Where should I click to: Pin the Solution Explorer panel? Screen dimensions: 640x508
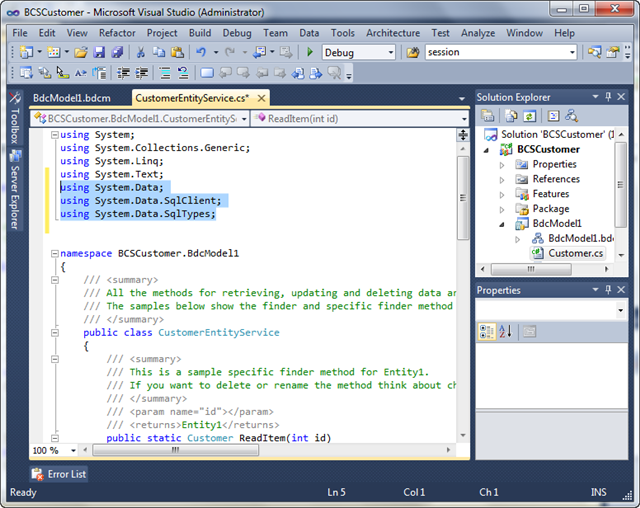609,96
